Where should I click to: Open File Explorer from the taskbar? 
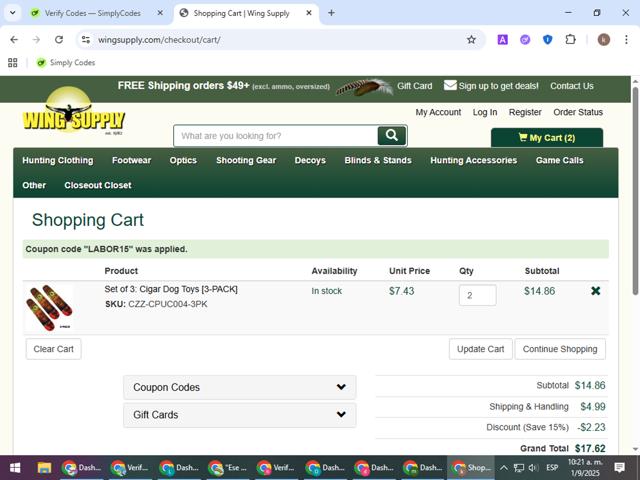44,468
